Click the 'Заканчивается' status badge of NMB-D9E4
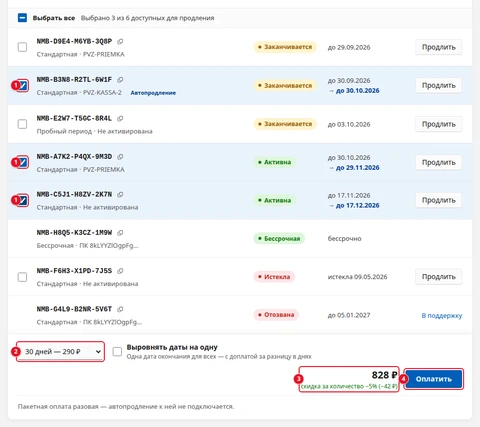Screen dimensions: 480x427 285,47
